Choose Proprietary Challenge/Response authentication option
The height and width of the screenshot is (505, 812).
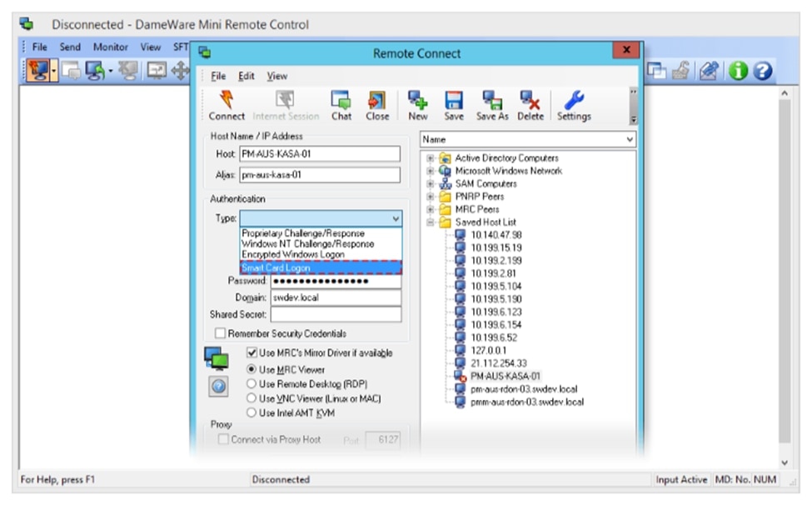[321, 233]
